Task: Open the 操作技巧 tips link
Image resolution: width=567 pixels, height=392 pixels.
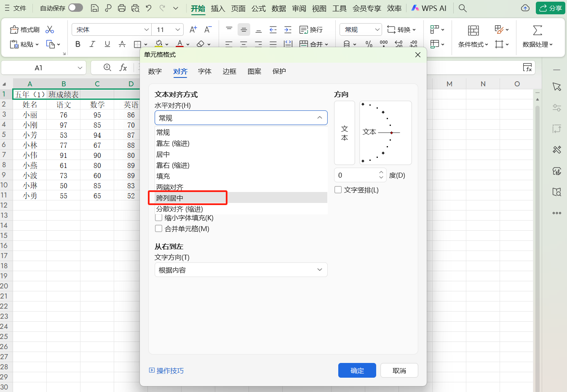Action: coord(167,371)
